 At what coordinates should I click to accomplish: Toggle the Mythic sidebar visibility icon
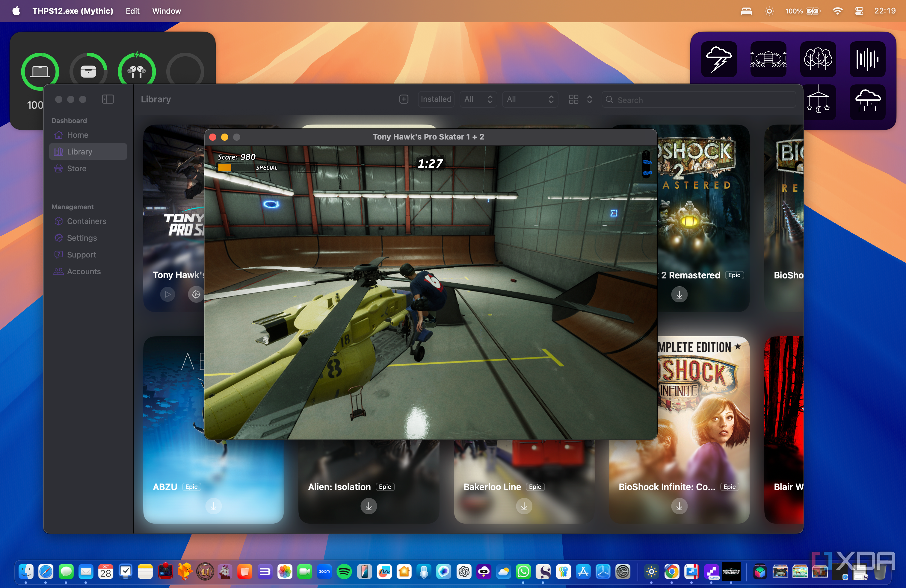108,99
